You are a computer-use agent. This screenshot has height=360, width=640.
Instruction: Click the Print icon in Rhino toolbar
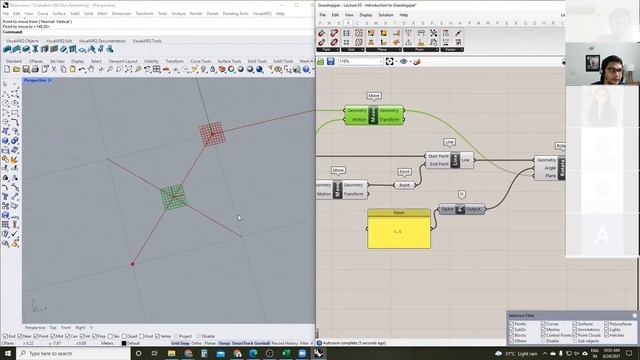click(35, 69)
